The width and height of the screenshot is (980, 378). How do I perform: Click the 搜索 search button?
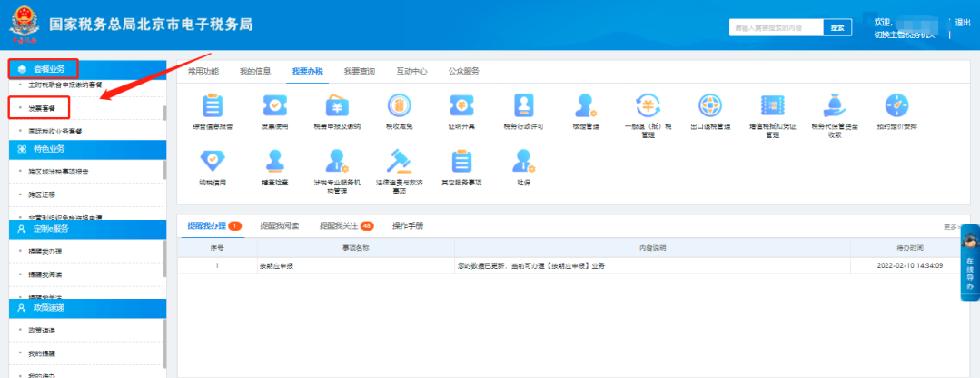pyautogui.click(x=837, y=28)
